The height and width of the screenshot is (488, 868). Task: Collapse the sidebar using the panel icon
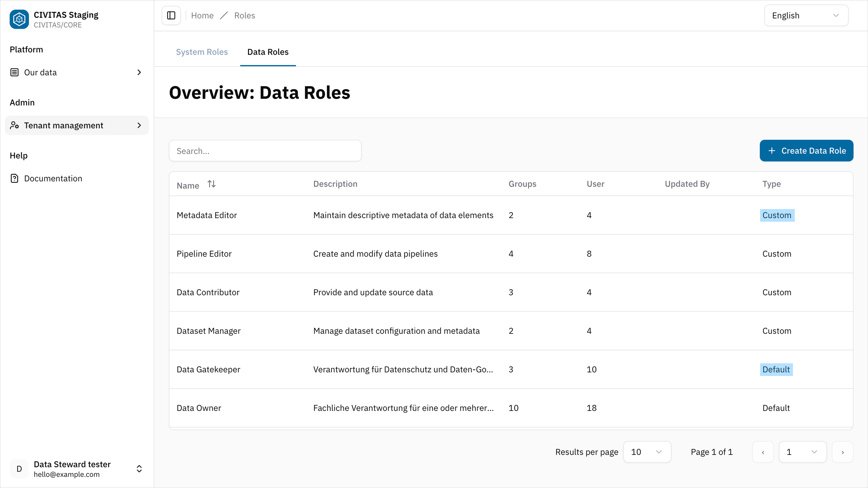pyautogui.click(x=171, y=15)
